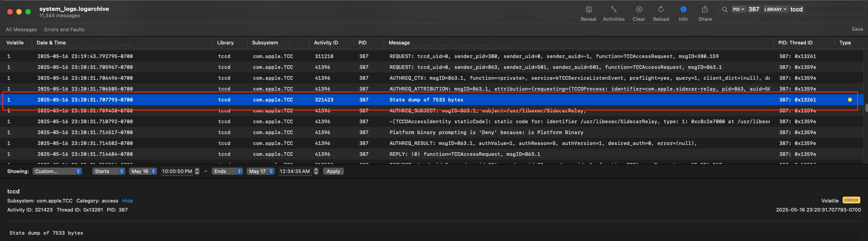The width and height of the screenshot is (868, 241).
Task: Sort by Date & Time column header
Action: pos(51,43)
